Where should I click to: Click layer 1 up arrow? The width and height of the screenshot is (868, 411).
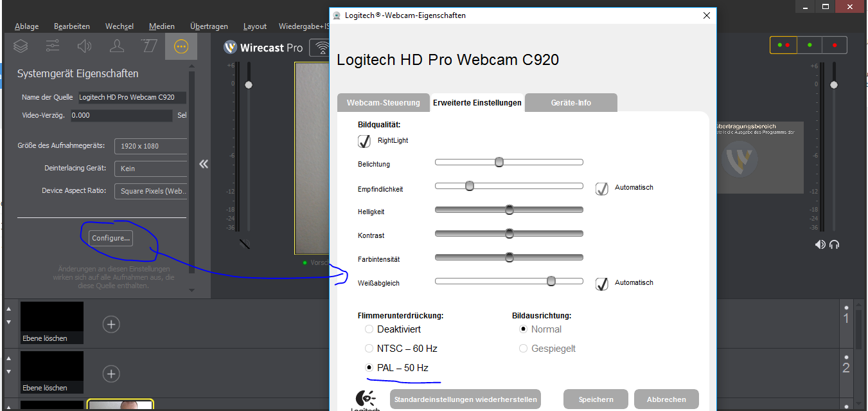pos(8,309)
